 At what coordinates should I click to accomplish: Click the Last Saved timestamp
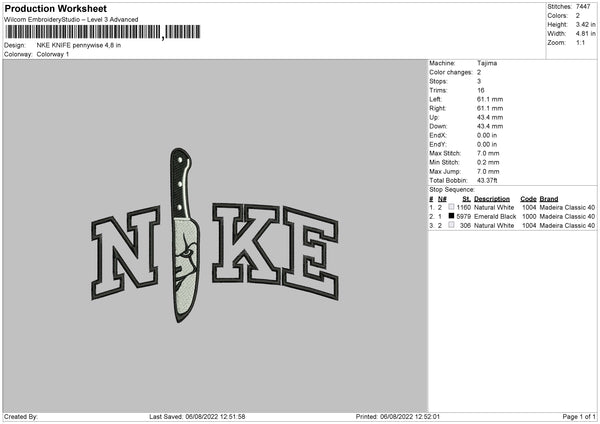click(x=197, y=417)
